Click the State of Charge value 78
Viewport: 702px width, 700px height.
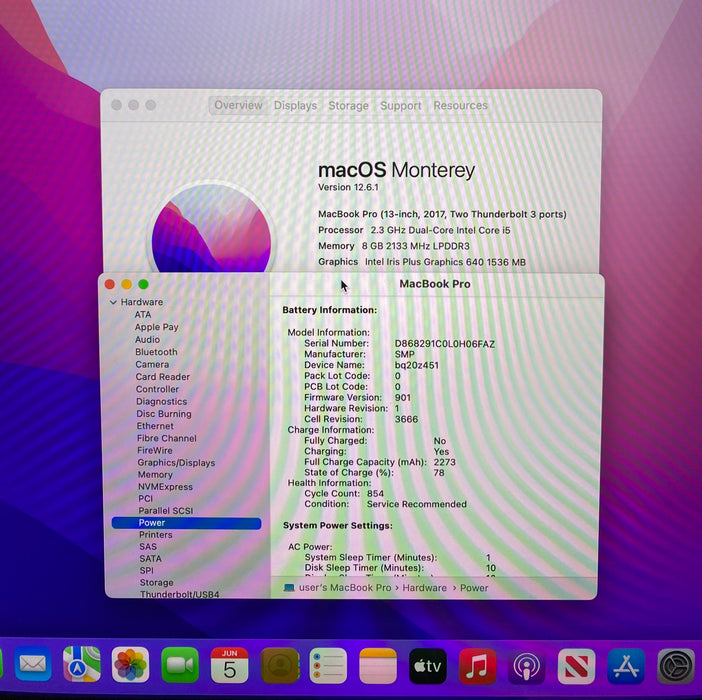tap(439, 473)
